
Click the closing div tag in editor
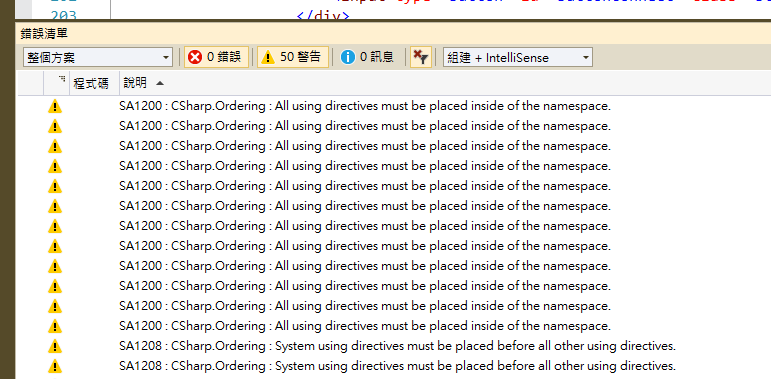click(x=323, y=16)
